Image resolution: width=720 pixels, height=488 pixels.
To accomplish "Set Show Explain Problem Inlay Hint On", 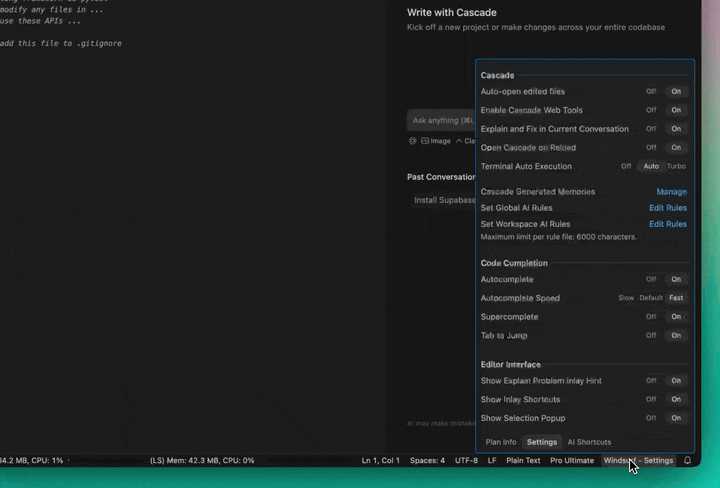I will coord(676,381).
